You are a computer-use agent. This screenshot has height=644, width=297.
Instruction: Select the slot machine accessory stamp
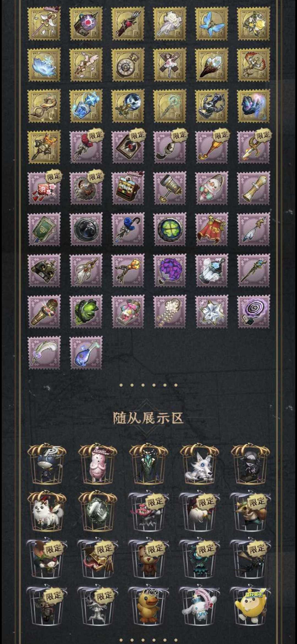click(x=128, y=188)
